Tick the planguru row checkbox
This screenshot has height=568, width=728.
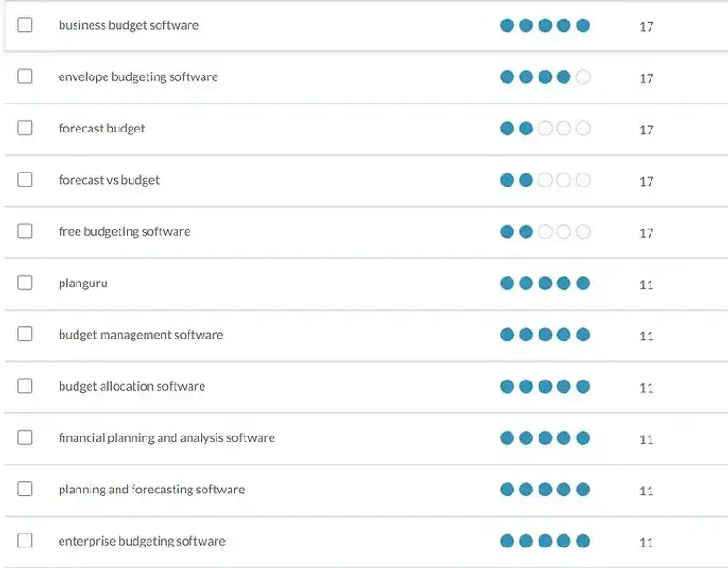point(24,283)
